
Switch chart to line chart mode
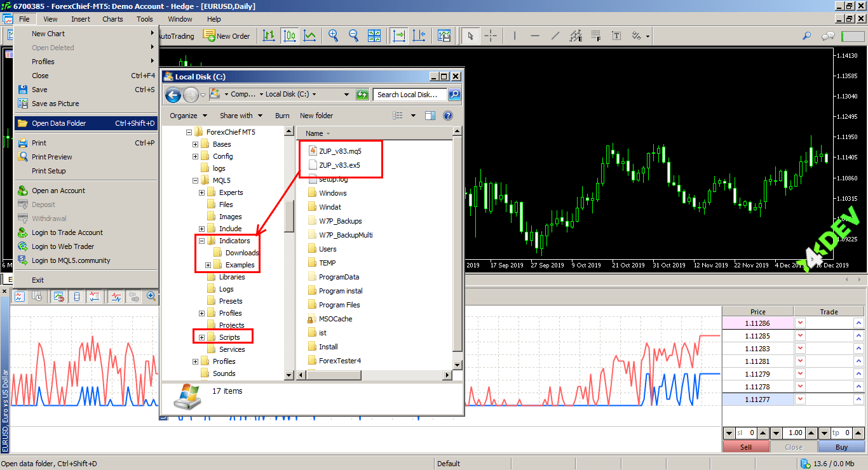coord(309,36)
